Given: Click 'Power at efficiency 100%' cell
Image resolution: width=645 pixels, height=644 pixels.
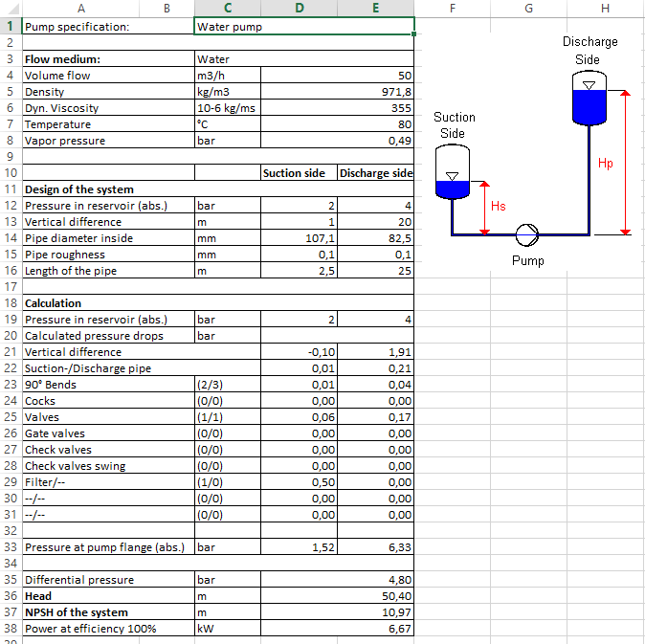Looking at the screenshot, I should (108, 629).
